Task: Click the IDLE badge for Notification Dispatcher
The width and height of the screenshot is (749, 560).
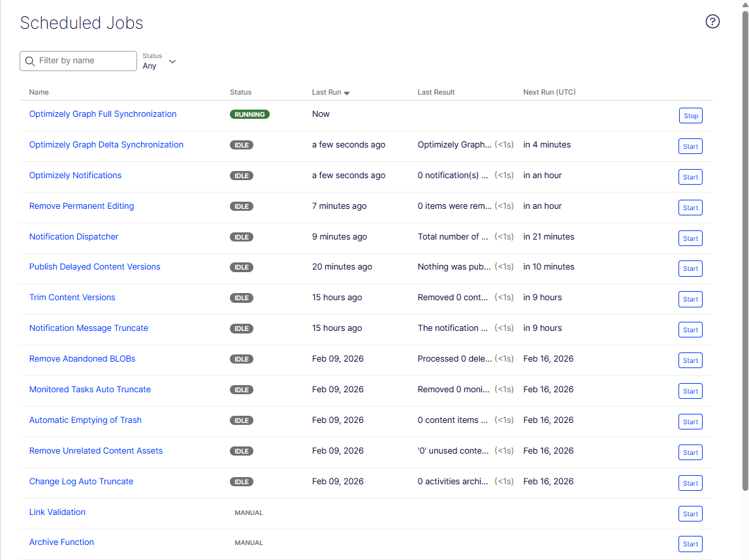Action: point(242,237)
